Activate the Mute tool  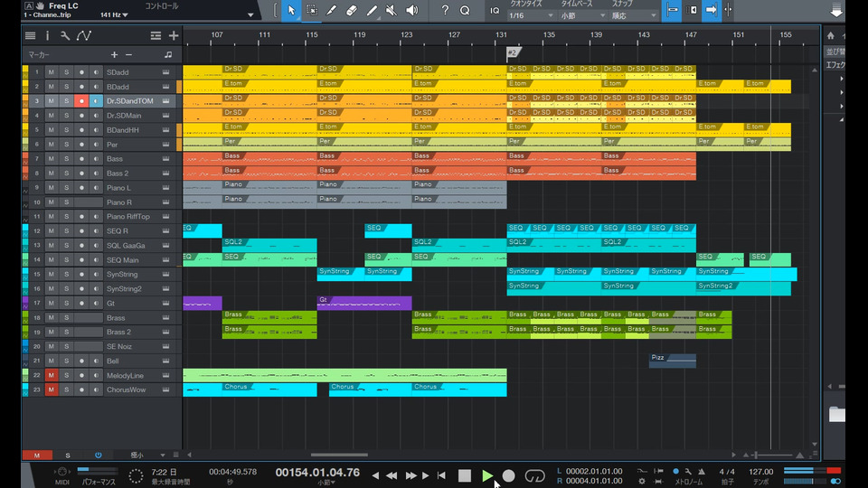392,11
